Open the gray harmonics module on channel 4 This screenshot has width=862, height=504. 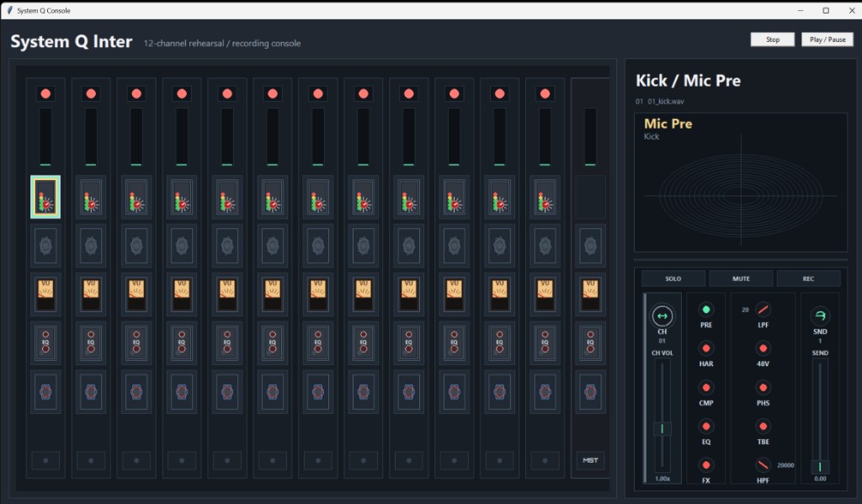point(182,245)
